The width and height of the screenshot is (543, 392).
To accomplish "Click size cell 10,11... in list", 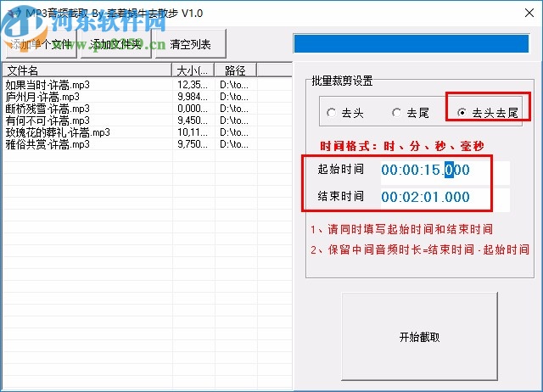I will (193, 132).
